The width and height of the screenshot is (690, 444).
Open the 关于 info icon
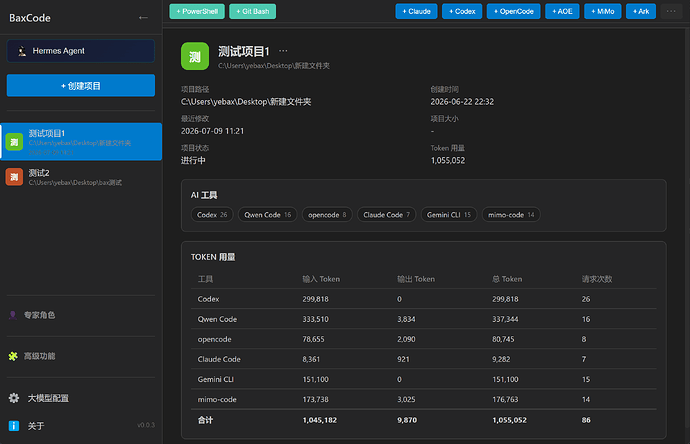pos(14,426)
